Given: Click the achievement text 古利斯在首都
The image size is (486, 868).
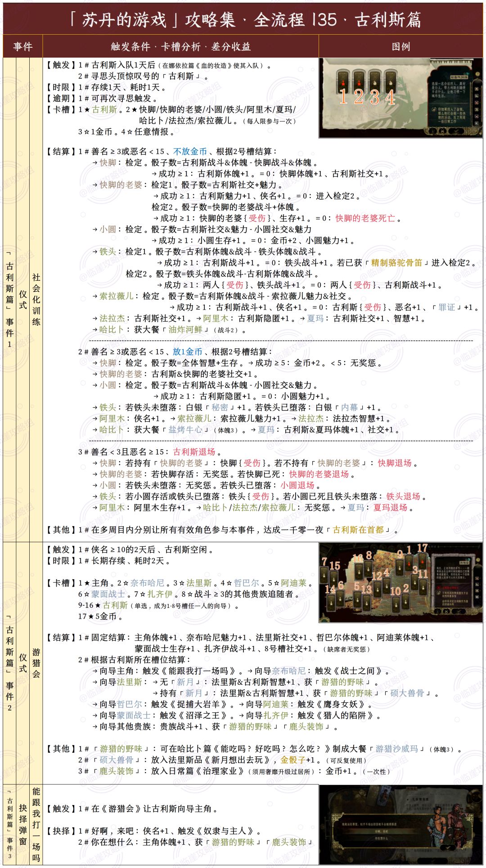Looking at the screenshot, I should pos(358,530).
